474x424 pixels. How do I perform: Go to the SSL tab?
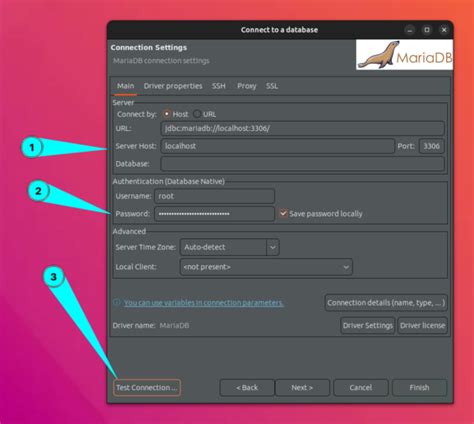point(272,86)
